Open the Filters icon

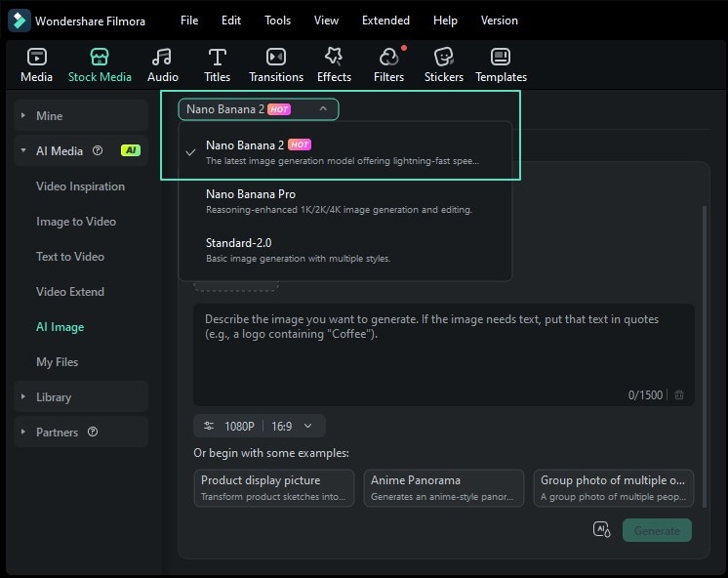tap(388, 57)
